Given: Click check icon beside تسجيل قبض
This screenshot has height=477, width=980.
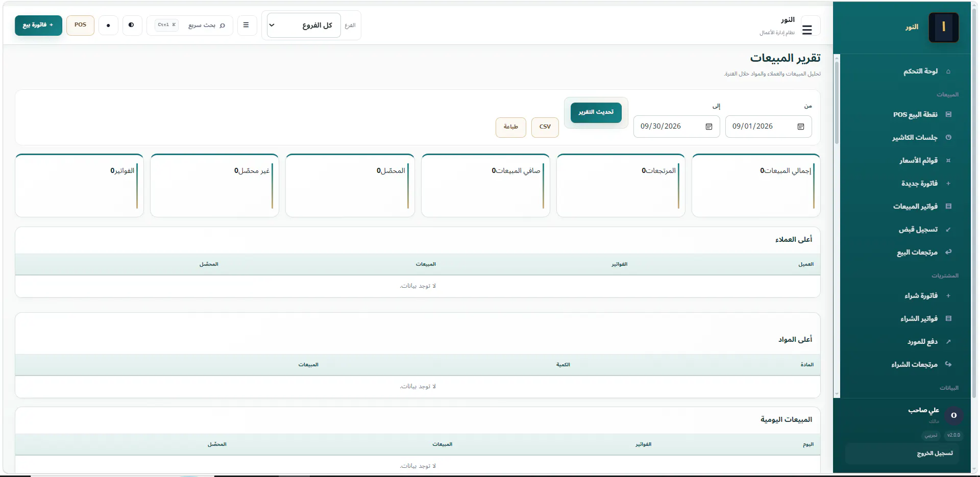Looking at the screenshot, I should [x=948, y=230].
